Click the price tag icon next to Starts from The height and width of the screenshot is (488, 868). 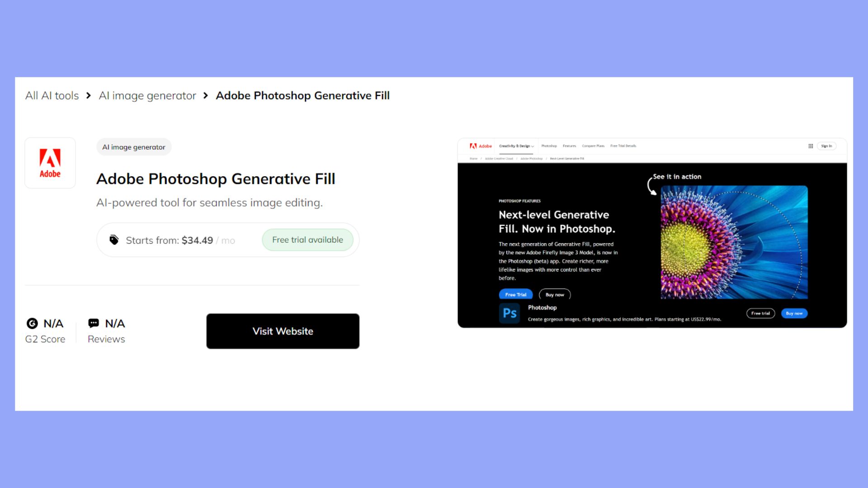113,239
